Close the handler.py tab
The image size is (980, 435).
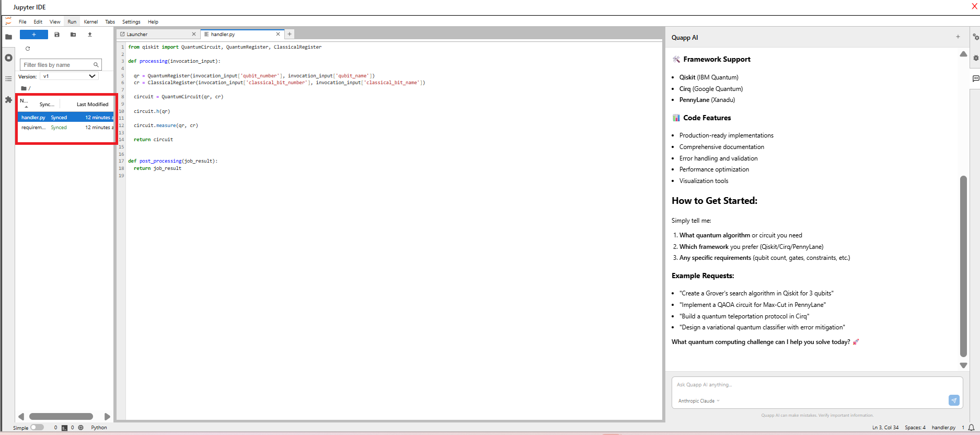coord(278,35)
